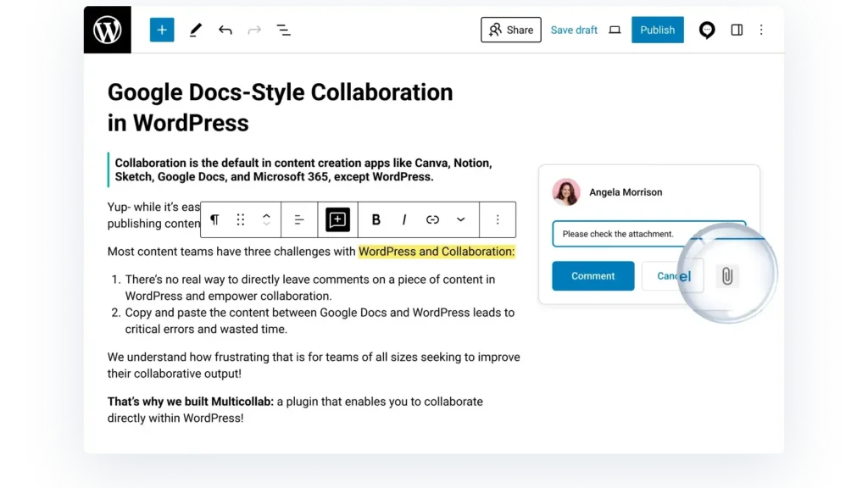Viewport: 868px width, 488px height.
Task: Click the paperclip attachment icon
Action: coord(727,276)
